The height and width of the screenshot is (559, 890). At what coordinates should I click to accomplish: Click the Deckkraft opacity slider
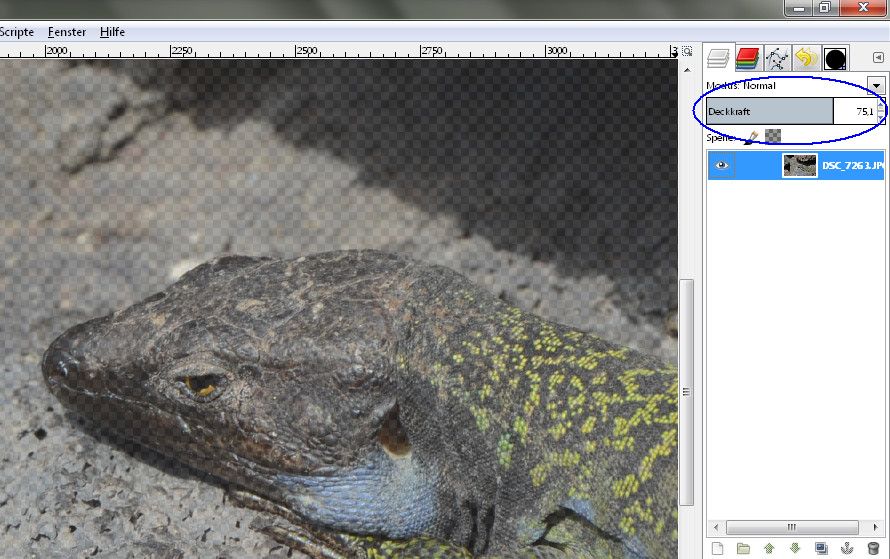[769, 111]
